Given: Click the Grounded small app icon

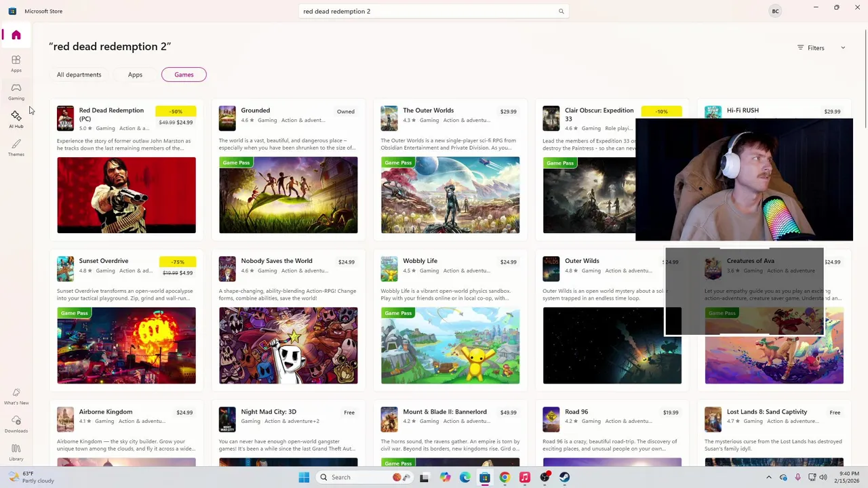Looking at the screenshot, I should 227,118.
